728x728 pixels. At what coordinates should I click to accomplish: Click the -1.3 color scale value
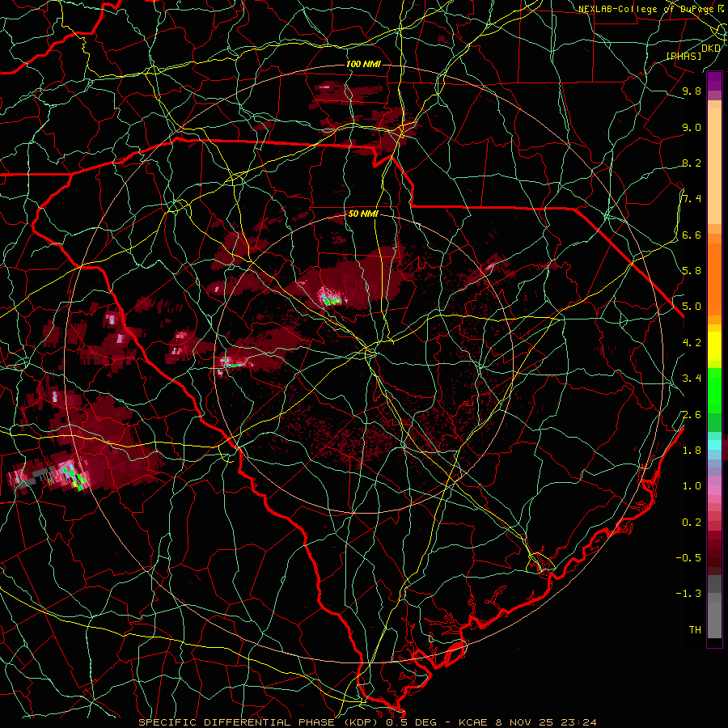tap(688, 594)
